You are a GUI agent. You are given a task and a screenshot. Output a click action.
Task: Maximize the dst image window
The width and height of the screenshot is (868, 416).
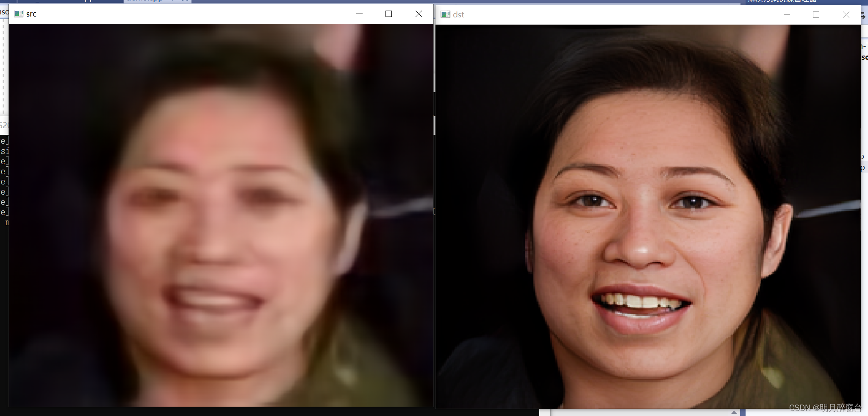pyautogui.click(x=816, y=15)
